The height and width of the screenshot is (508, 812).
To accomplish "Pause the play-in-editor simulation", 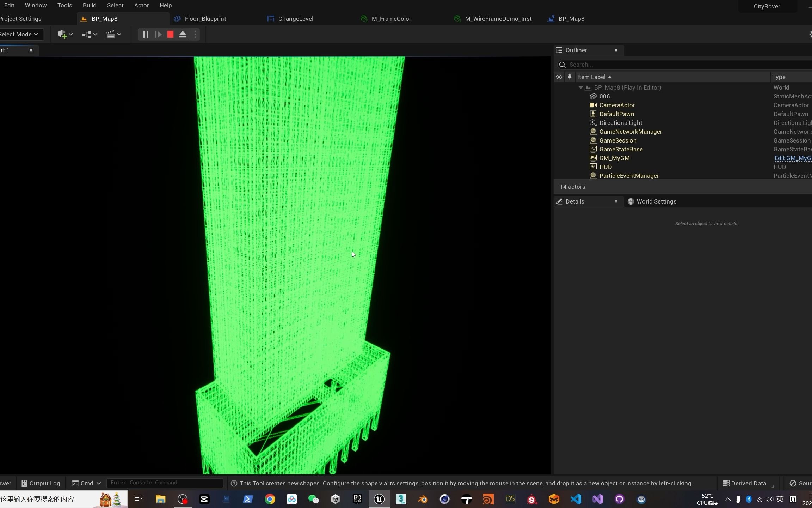I will pos(145,34).
